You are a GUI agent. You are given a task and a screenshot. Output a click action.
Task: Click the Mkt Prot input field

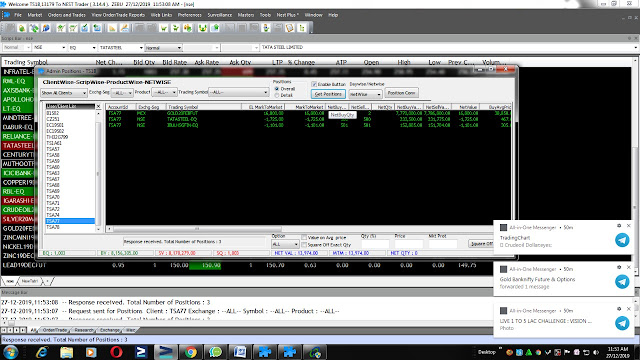coord(443,244)
